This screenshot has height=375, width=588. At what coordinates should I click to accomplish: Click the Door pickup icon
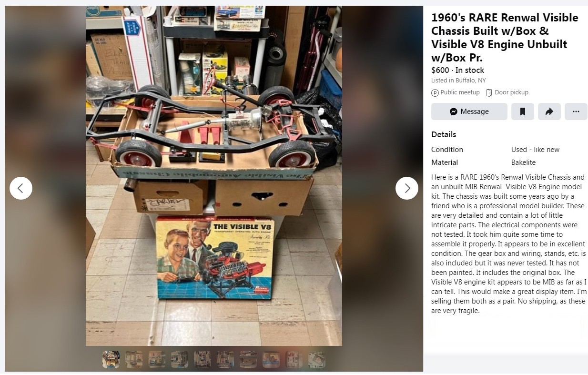point(489,92)
